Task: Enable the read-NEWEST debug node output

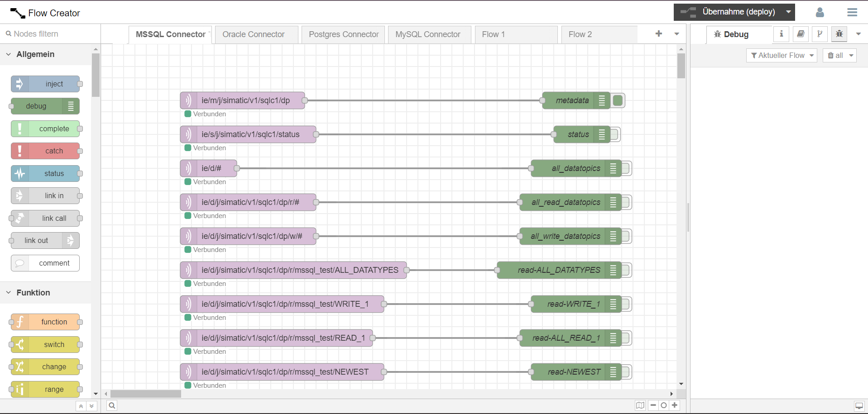Action: click(x=626, y=372)
